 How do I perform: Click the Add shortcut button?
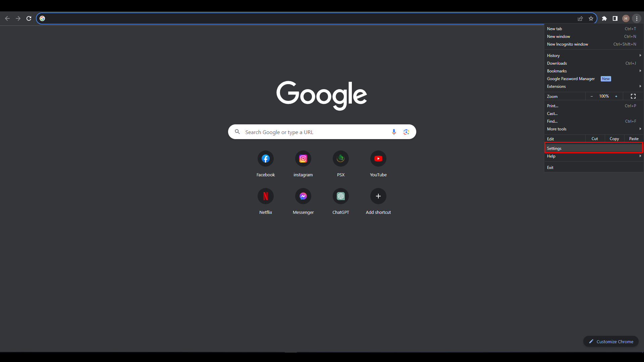click(x=378, y=196)
